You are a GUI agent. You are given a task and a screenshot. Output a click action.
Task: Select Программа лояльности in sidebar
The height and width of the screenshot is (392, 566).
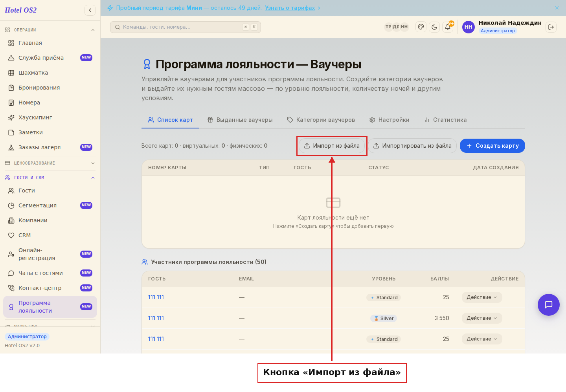(50, 307)
